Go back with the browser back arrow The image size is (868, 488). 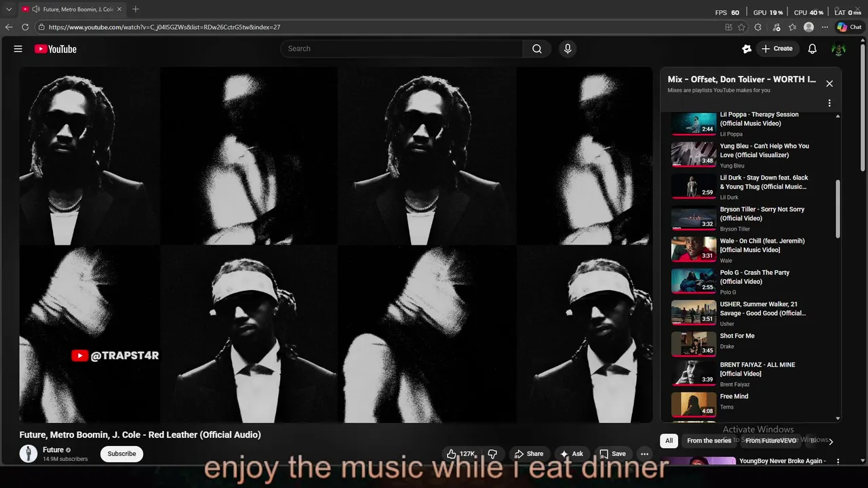tap(9, 27)
